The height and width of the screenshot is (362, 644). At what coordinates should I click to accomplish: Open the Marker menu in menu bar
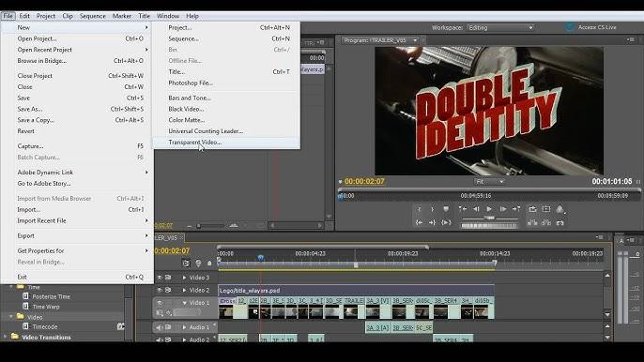click(x=122, y=16)
